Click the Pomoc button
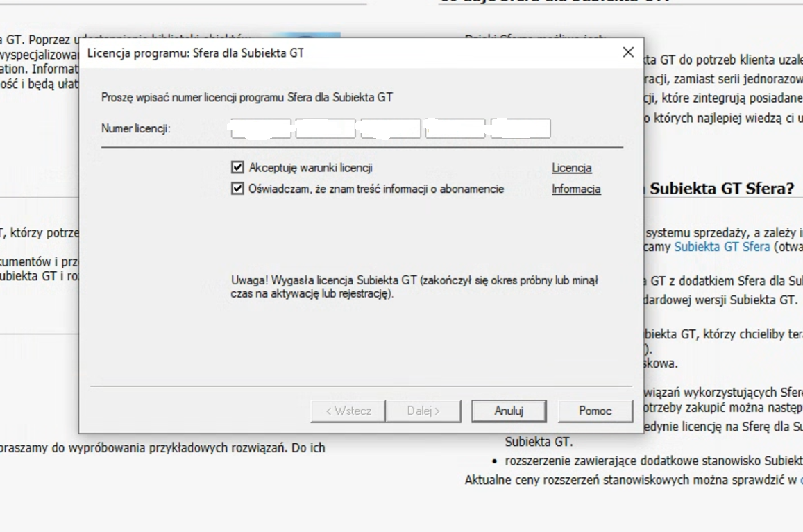Screen dimensions: 803x532 pos(595,411)
